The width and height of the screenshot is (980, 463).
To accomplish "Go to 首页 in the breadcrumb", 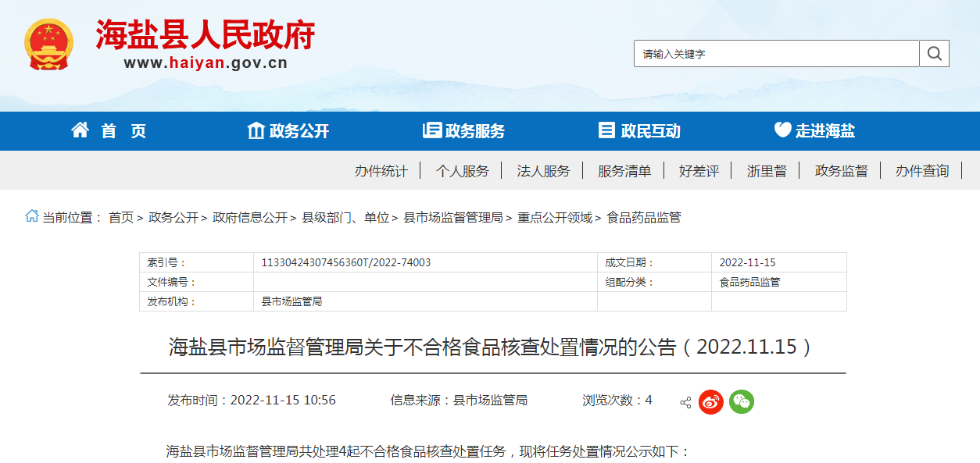I will pos(121,218).
